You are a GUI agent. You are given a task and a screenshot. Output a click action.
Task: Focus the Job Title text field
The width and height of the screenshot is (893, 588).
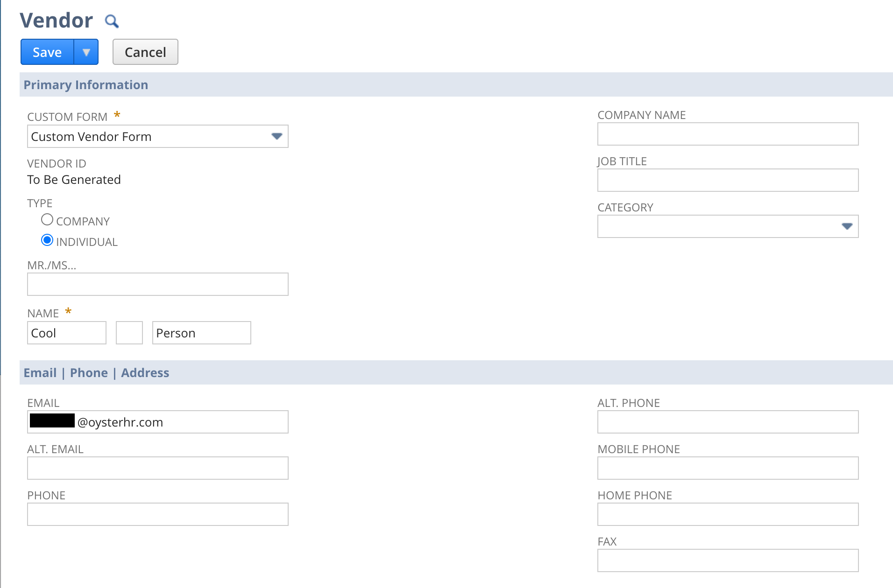point(727,181)
